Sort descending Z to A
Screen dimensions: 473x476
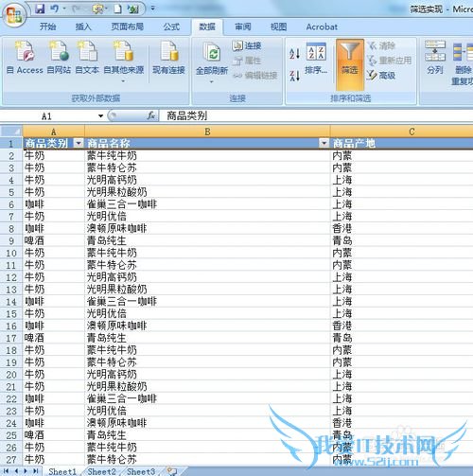[x=294, y=76]
